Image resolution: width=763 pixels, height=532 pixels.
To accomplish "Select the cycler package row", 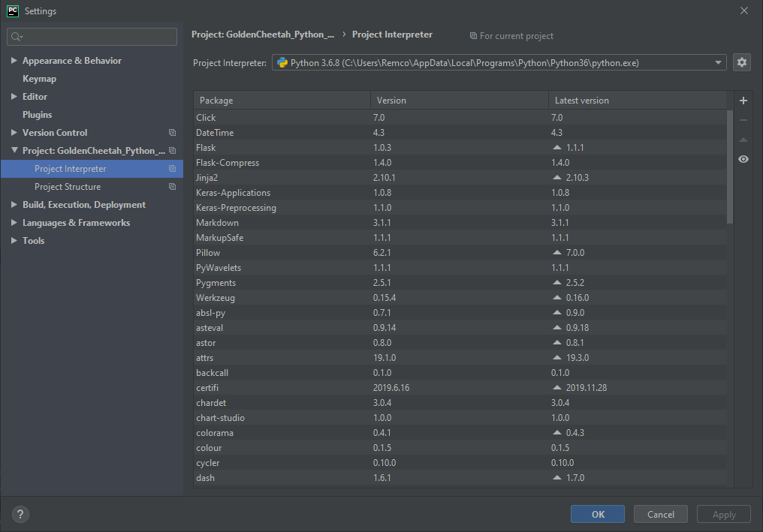I will [x=460, y=463].
